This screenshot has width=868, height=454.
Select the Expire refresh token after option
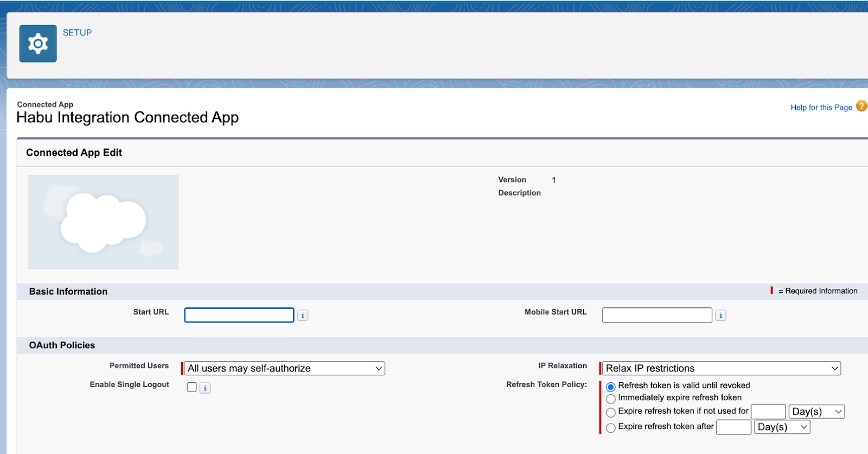(611, 428)
